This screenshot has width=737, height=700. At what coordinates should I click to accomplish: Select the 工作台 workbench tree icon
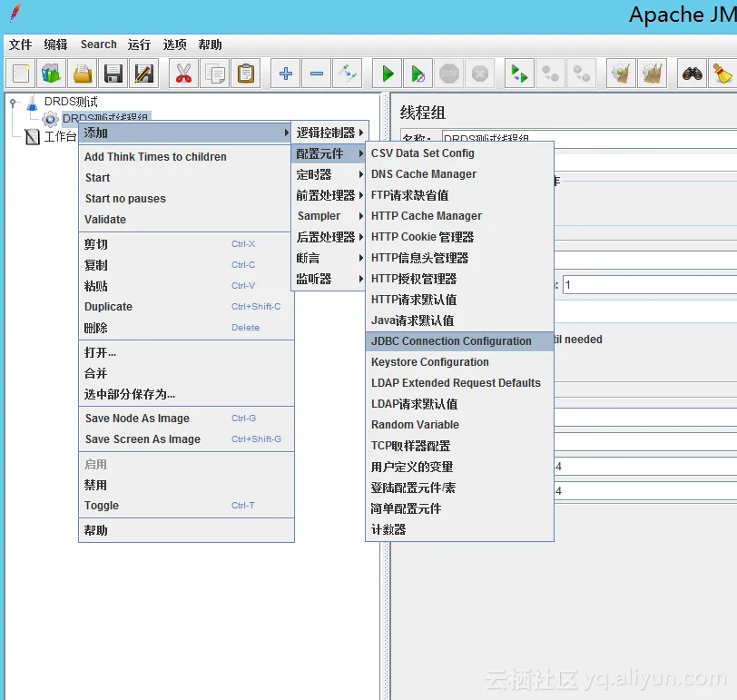(32, 137)
